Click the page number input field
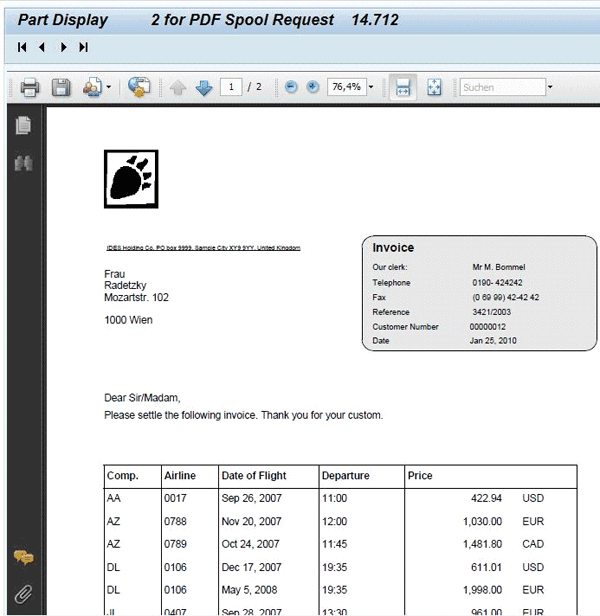The height and width of the screenshot is (616, 600). point(232,88)
